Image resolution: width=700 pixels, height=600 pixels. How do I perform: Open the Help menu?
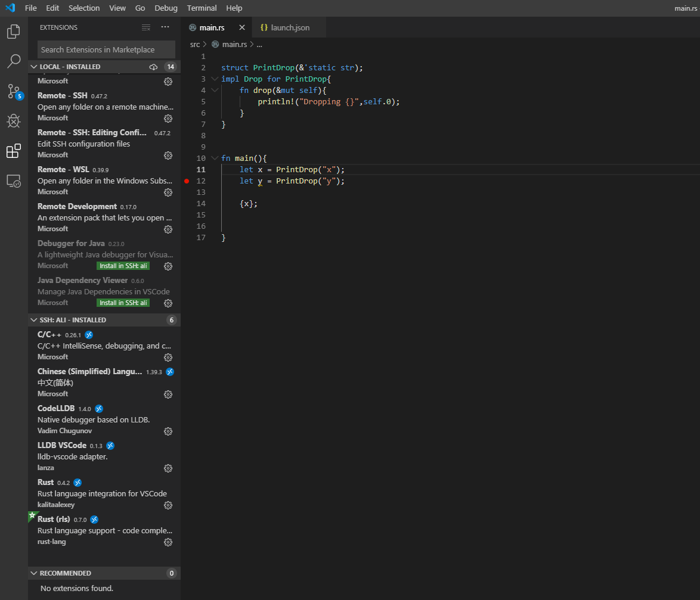[x=234, y=8]
